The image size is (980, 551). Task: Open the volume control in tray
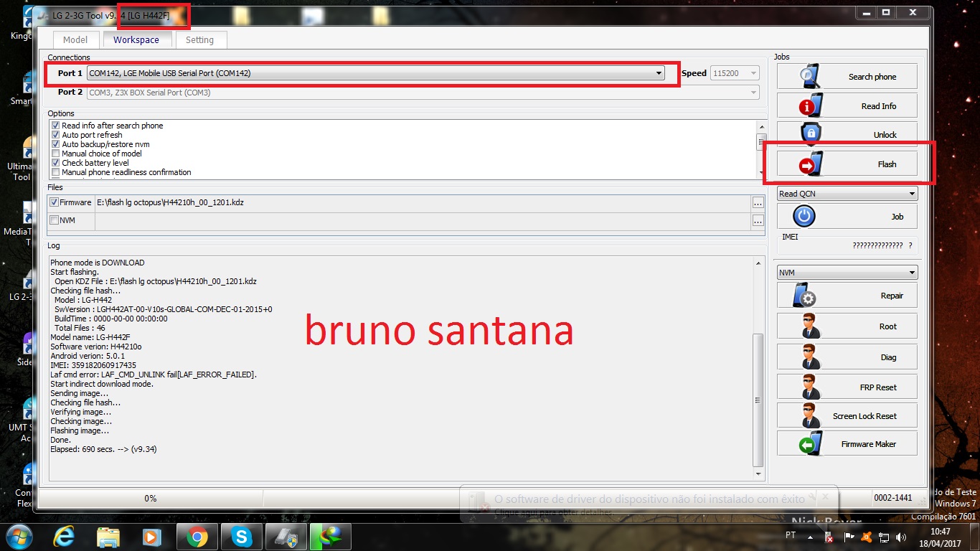click(900, 537)
